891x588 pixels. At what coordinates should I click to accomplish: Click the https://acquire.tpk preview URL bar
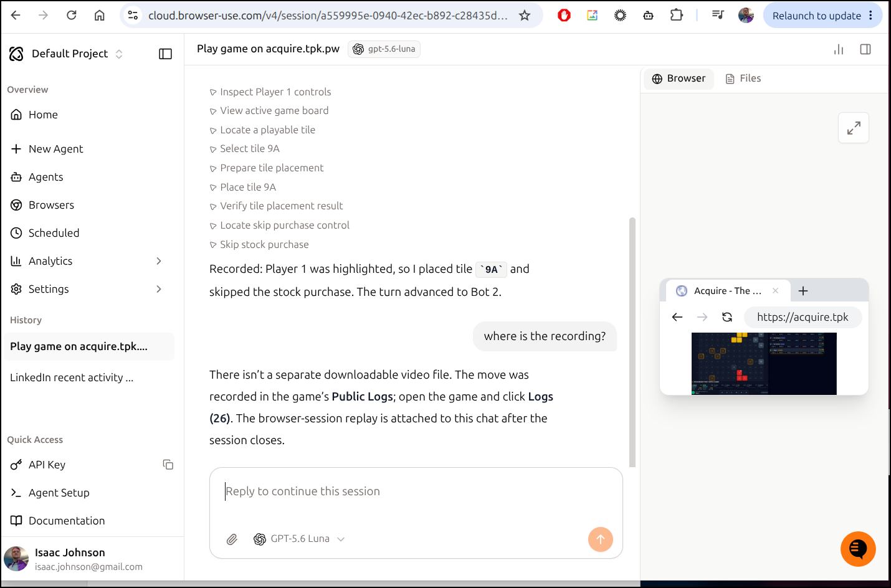coord(803,317)
